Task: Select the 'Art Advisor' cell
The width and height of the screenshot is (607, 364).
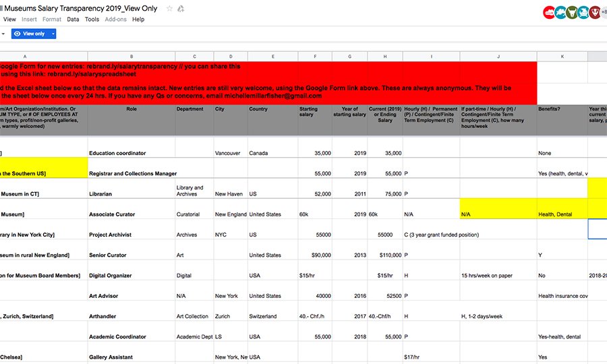Action: point(132,291)
